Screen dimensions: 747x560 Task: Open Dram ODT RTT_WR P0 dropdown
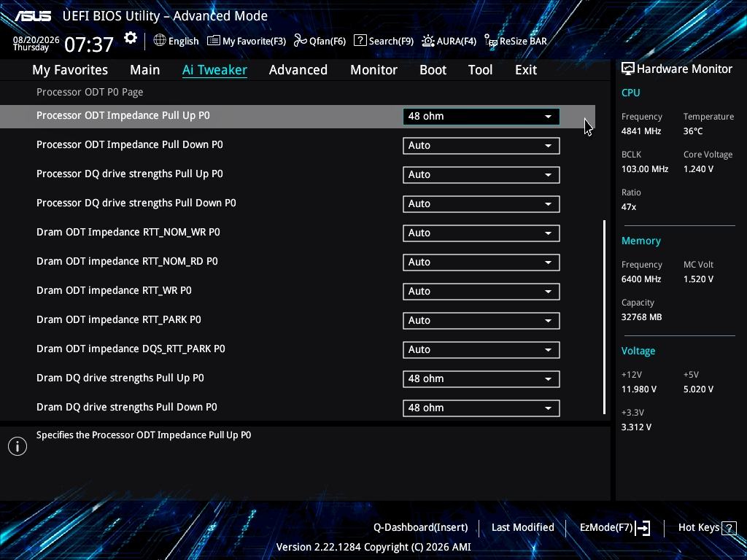pos(481,292)
